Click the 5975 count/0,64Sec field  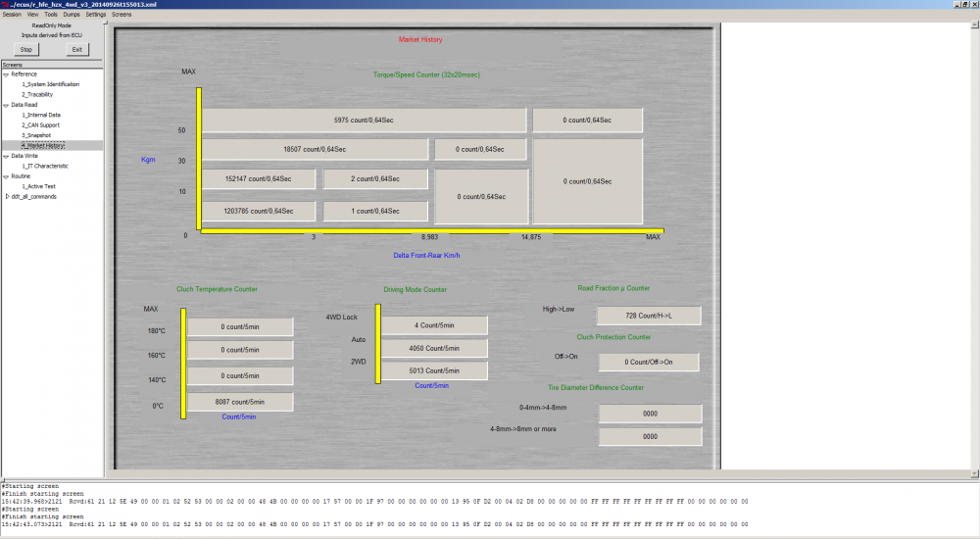pyautogui.click(x=364, y=121)
